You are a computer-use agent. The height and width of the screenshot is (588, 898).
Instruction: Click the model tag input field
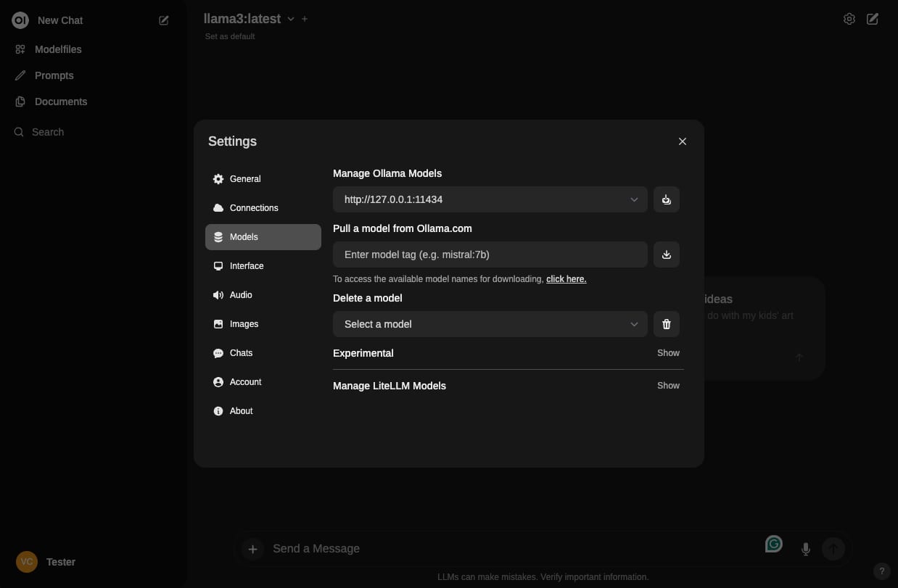point(490,254)
